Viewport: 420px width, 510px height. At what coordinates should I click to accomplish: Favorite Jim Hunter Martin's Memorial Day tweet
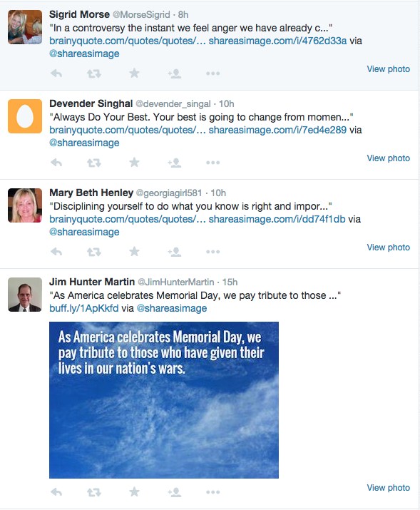point(134,491)
